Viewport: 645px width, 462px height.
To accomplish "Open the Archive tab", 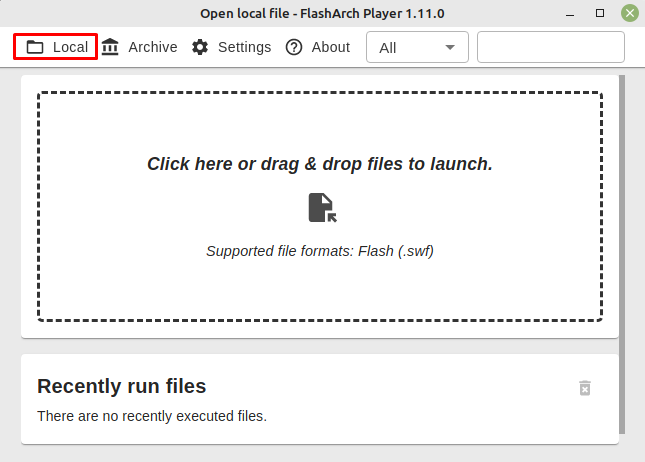I will [x=139, y=47].
